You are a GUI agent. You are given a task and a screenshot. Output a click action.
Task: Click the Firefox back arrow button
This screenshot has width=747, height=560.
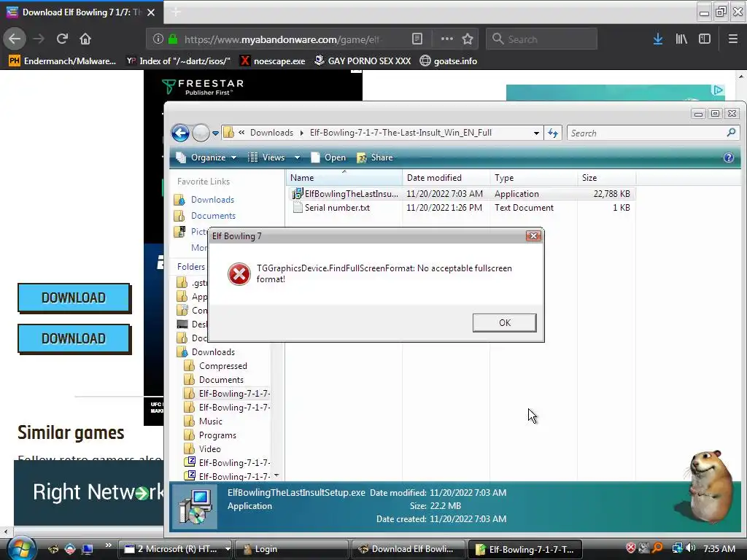coord(15,39)
